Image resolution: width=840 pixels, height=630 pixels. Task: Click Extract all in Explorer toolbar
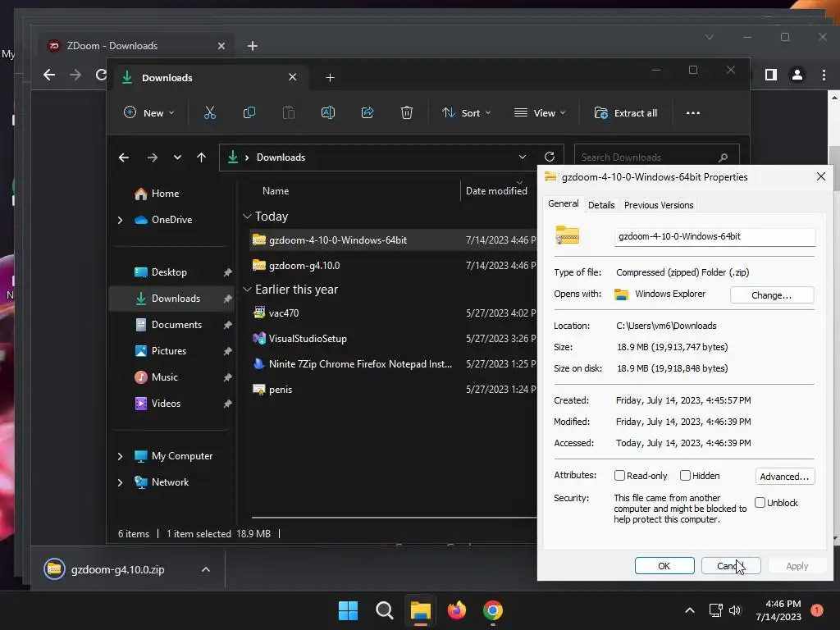click(626, 112)
